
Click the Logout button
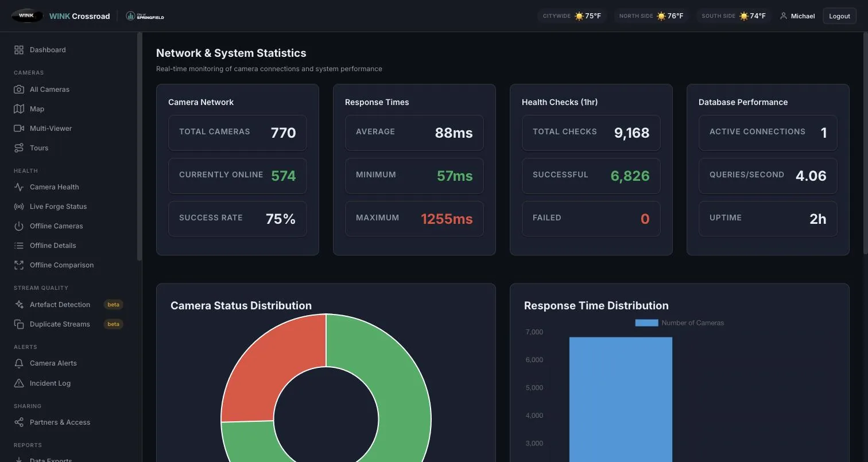(839, 16)
